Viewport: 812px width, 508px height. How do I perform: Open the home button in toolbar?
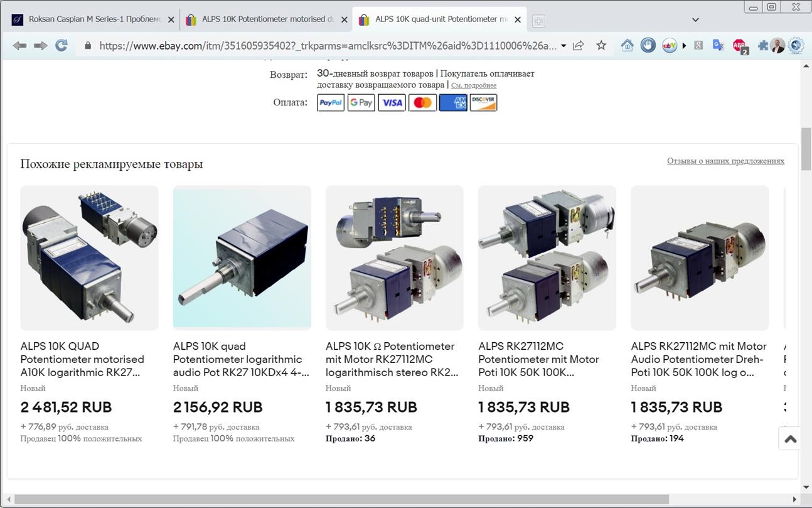(627, 45)
